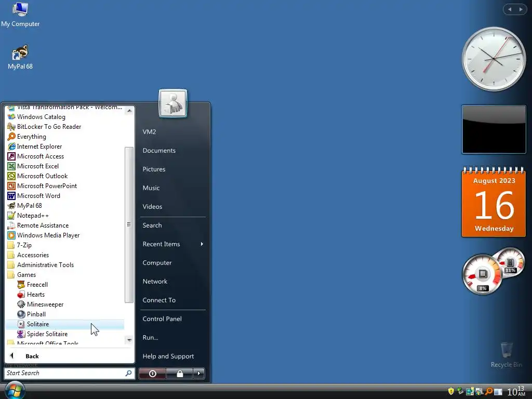Click the security shield tray icon
This screenshot has height=399, width=532.
[451, 391]
